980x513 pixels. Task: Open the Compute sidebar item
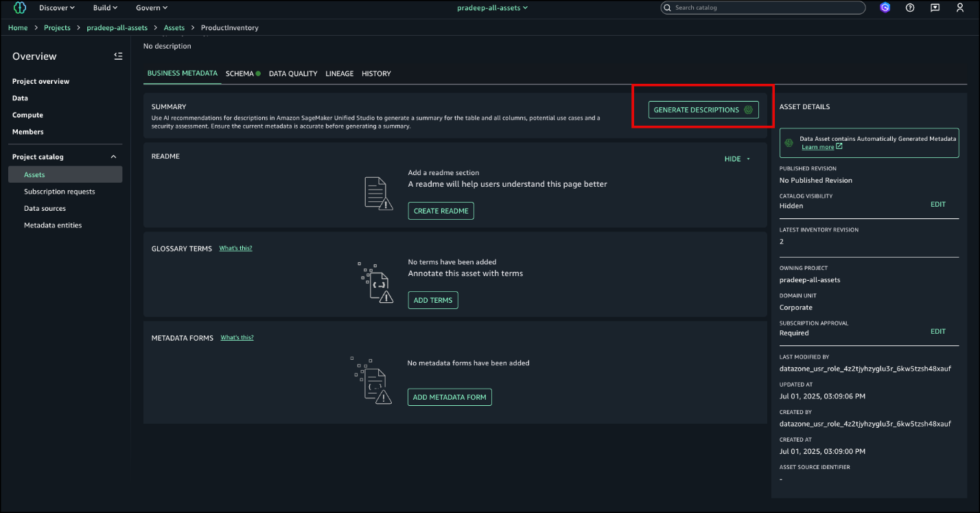[x=27, y=115]
